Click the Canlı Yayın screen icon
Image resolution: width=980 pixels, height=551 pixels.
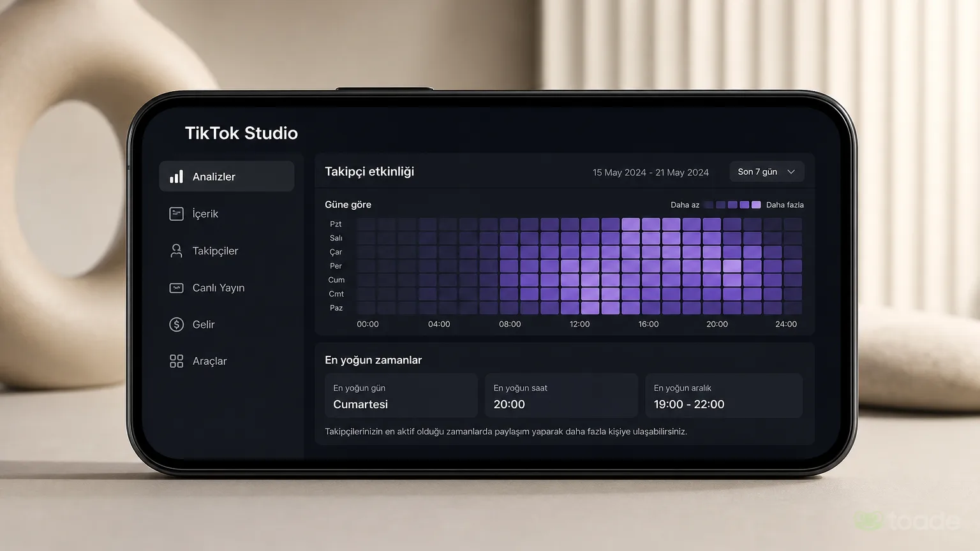pos(176,288)
